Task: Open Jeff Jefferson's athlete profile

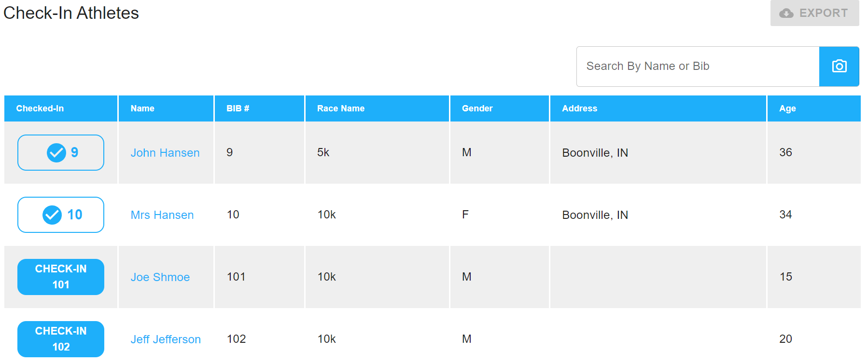Action: [165, 339]
